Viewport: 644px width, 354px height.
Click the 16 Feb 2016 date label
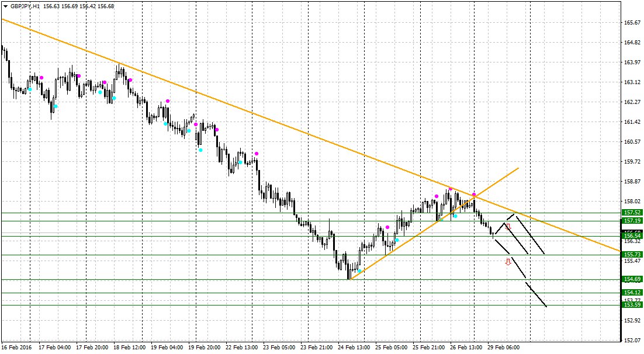click(16, 348)
